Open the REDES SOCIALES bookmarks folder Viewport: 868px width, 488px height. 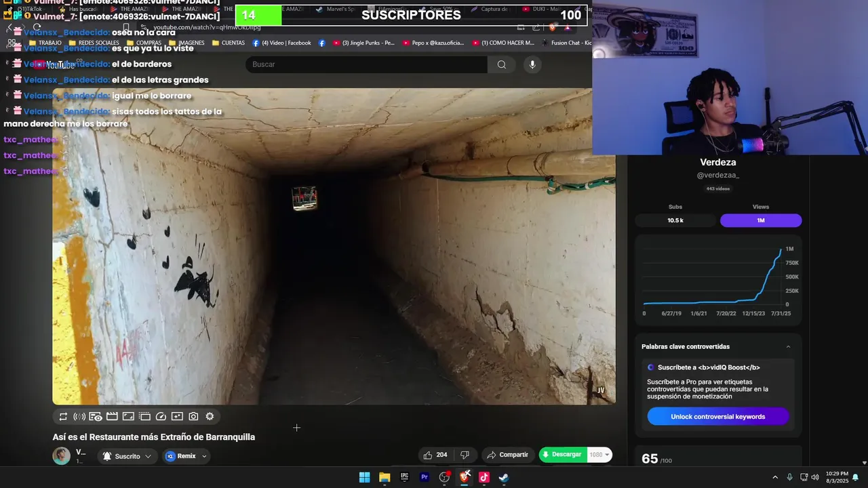[93, 43]
